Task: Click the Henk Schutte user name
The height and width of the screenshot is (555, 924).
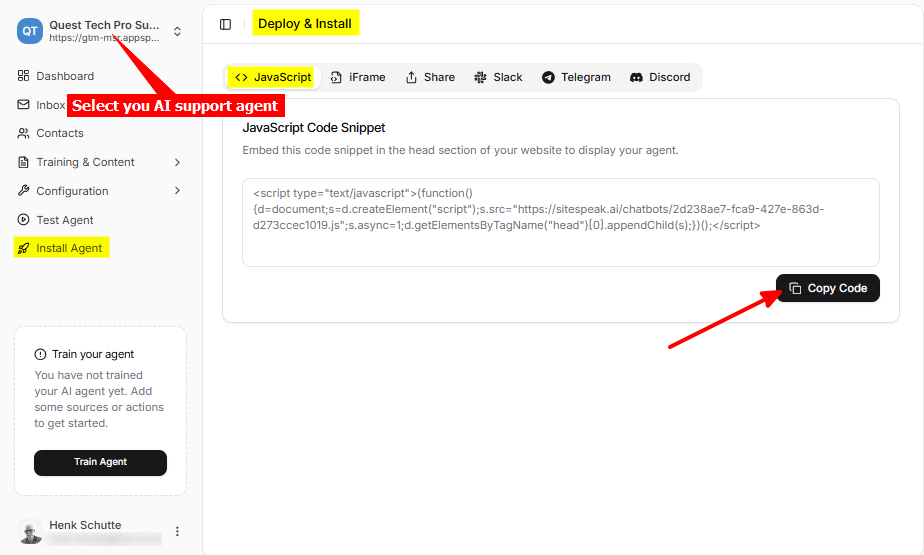Action: coord(85,525)
